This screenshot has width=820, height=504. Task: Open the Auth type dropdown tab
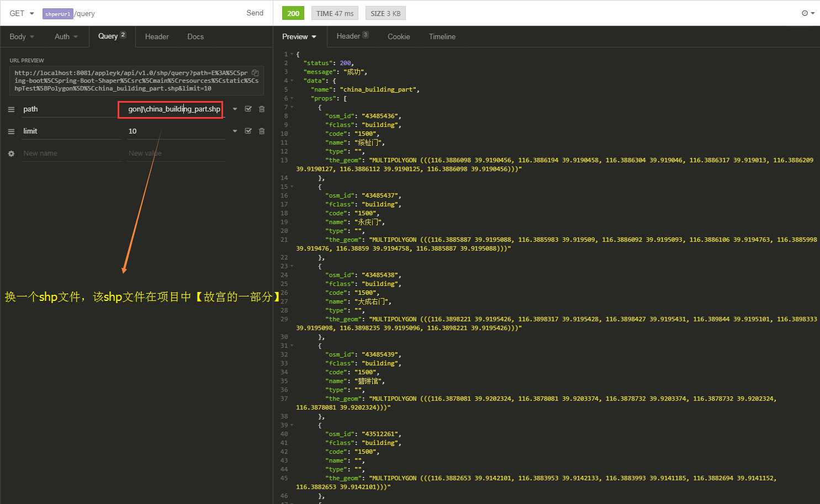point(66,36)
